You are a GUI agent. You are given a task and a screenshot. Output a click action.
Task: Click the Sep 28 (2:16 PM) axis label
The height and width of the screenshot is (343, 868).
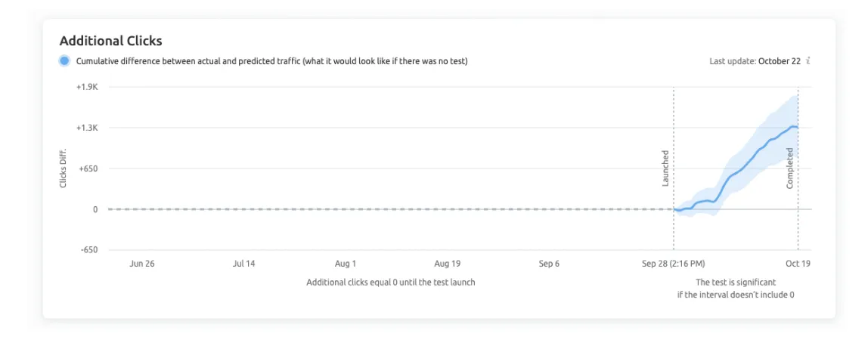point(673,264)
